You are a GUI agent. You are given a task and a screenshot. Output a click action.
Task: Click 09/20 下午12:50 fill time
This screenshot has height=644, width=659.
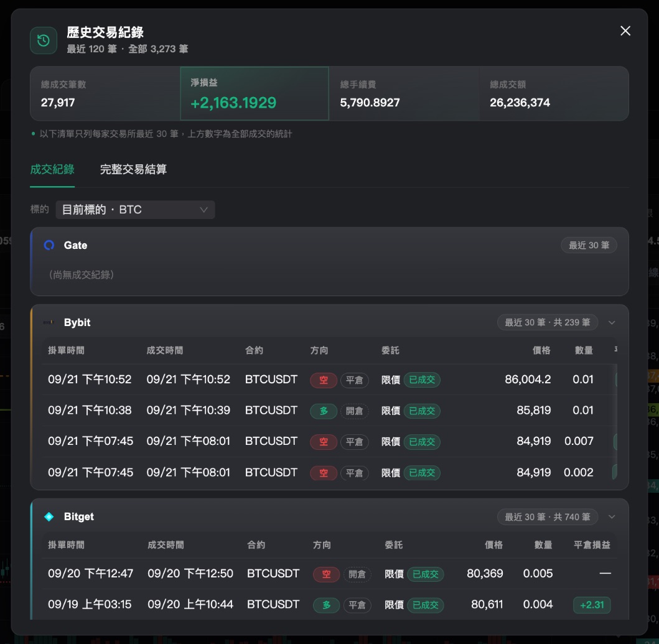[190, 574]
